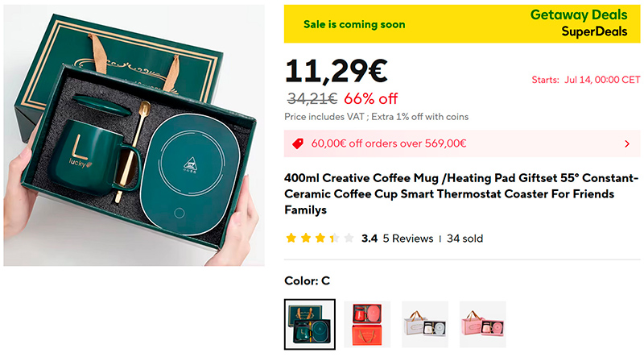Pick the white gift set color variant

tap(425, 326)
